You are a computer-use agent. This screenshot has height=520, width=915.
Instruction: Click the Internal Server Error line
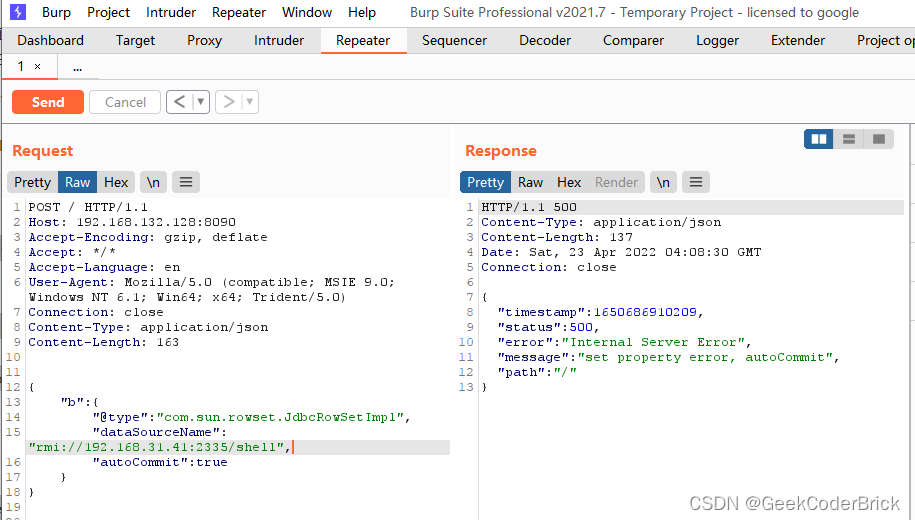click(x=624, y=342)
